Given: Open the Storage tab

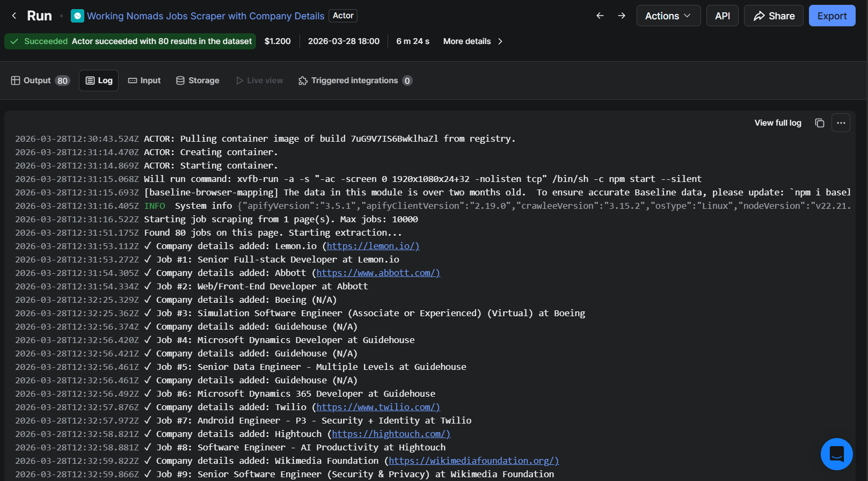Looking at the screenshot, I should [x=198, y=81].
